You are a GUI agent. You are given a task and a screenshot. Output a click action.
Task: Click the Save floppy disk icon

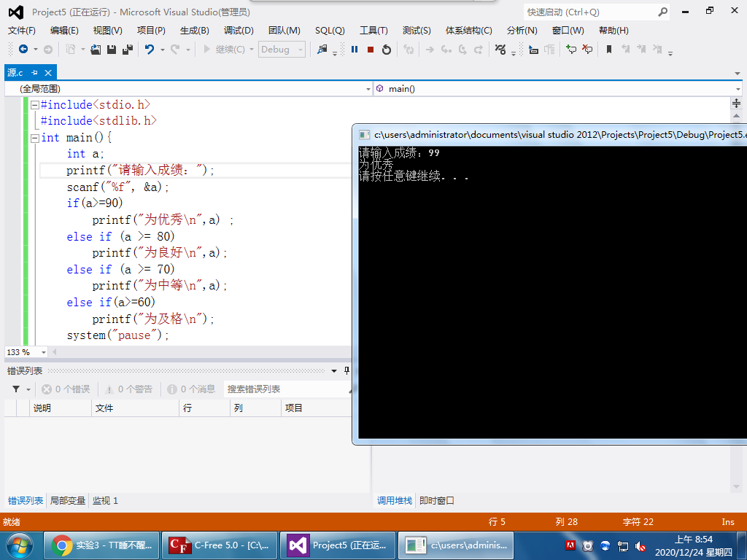coord(112,49)
